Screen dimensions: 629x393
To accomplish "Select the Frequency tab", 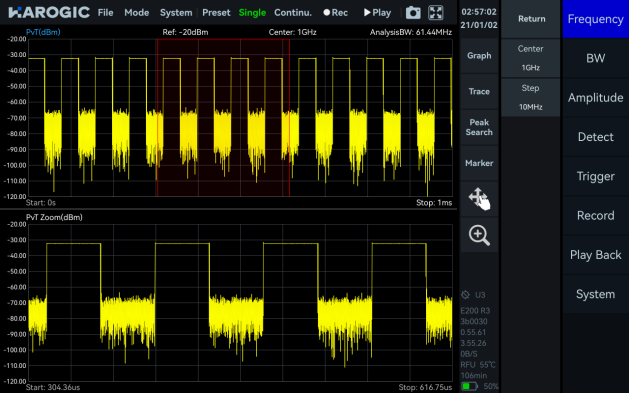I will (x=596, y=19).
